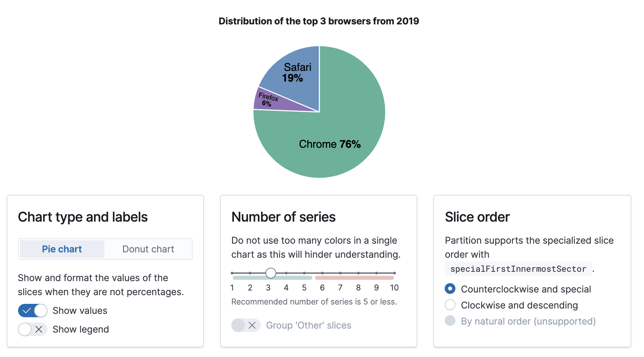Click the chart title text
This screenshot has height=357, width=644.
pyautogui.click(x=319, y=21)
